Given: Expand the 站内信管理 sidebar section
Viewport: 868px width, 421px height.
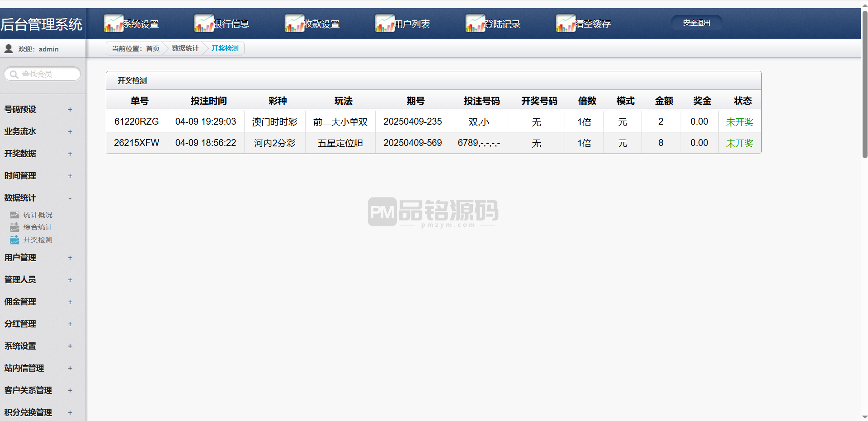Looking at the screenshot, I should (x=70, y=368).
